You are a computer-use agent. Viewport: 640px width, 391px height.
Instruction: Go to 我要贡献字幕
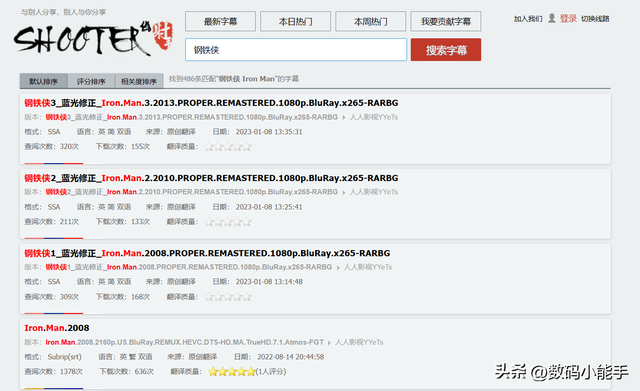tap(446, 21)
